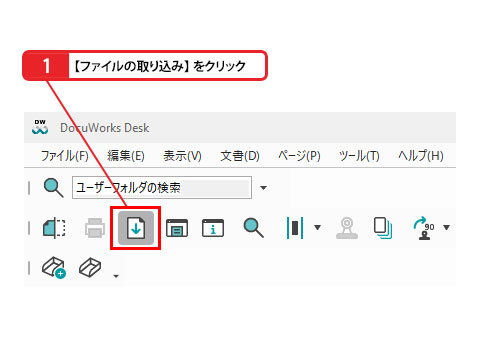Screen dimensions: 480x360
Task: Click the file import icon with down arrow
Action: tap(136, 228)
